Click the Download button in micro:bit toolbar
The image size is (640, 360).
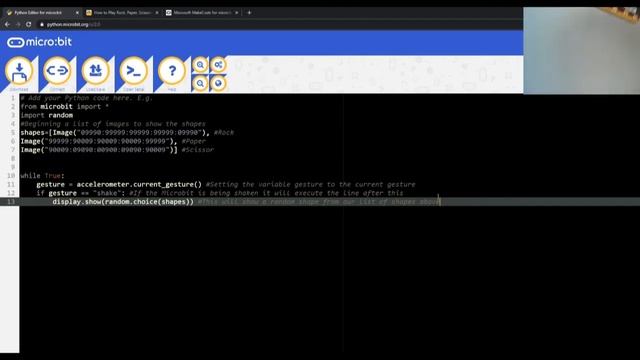[19, 72]
